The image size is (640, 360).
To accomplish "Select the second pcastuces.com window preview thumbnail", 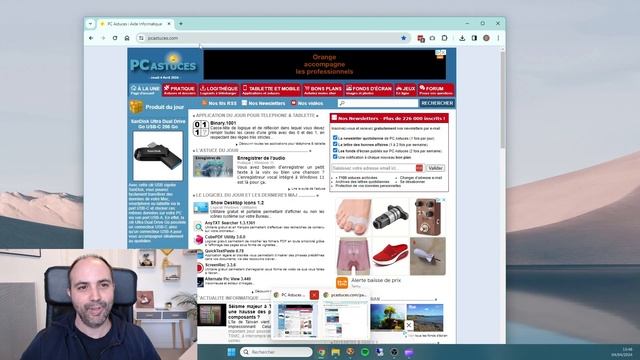I will tap(345, 319).
